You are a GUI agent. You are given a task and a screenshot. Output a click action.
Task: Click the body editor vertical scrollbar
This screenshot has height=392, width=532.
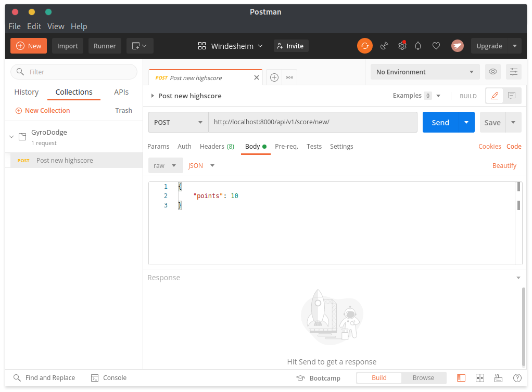tap(518, 224)
